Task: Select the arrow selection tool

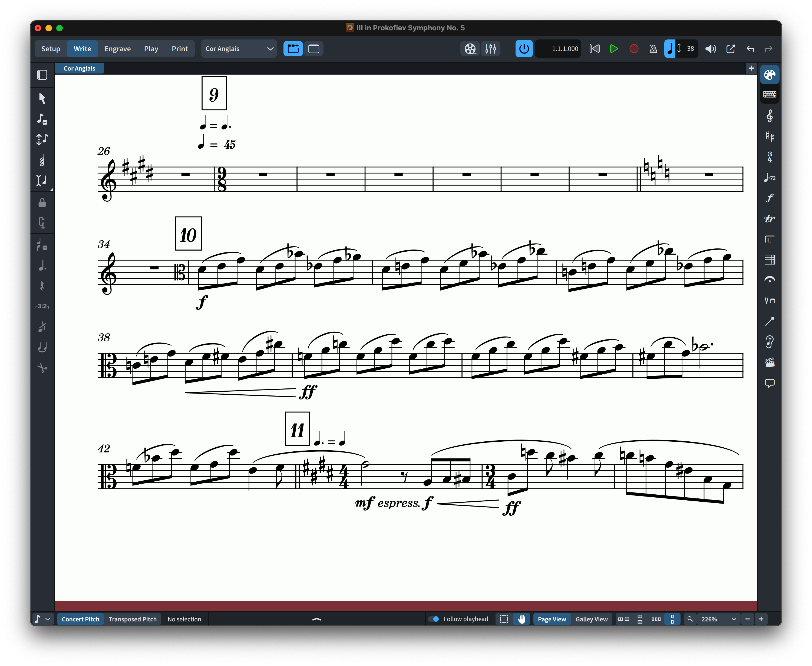Action: tap(42, 99)
